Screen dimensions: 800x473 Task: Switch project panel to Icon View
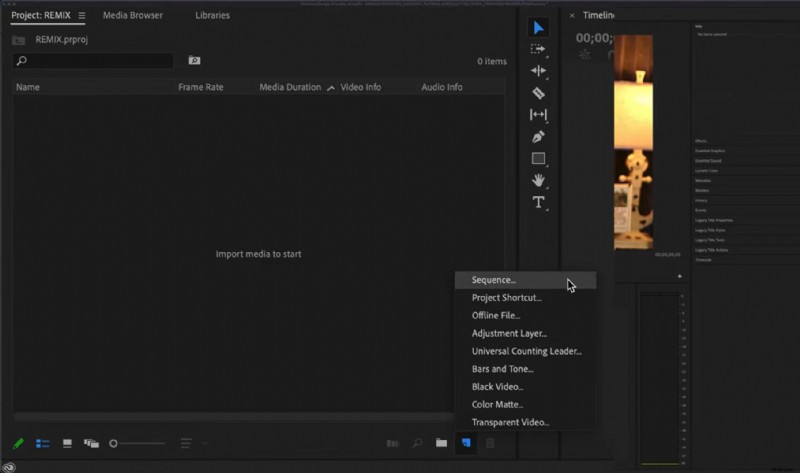pos(67,443)
